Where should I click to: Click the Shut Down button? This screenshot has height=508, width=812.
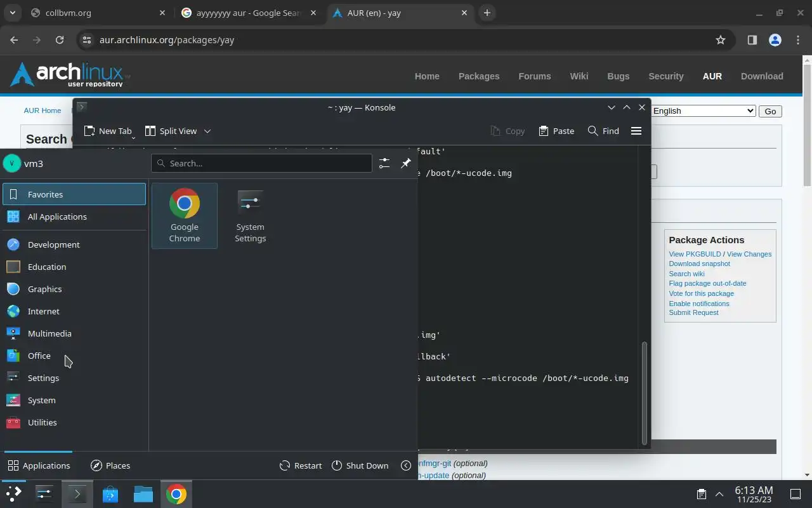(360, 465)
